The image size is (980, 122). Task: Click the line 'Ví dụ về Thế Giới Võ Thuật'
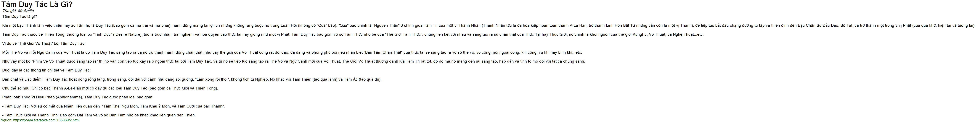(44, 44)
